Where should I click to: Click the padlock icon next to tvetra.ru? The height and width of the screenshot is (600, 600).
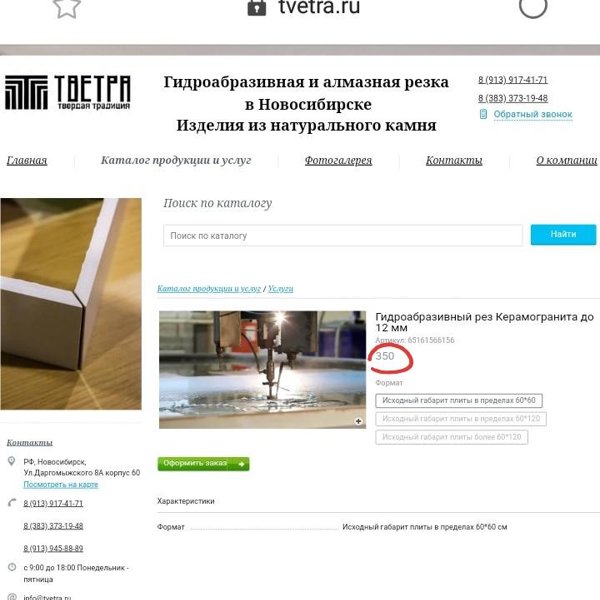tap(257, 7)
